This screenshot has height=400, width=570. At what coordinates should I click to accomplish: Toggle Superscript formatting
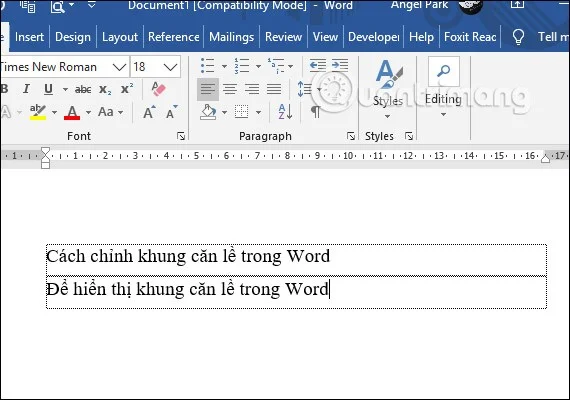pyautogui.click(x=127, y=89)
